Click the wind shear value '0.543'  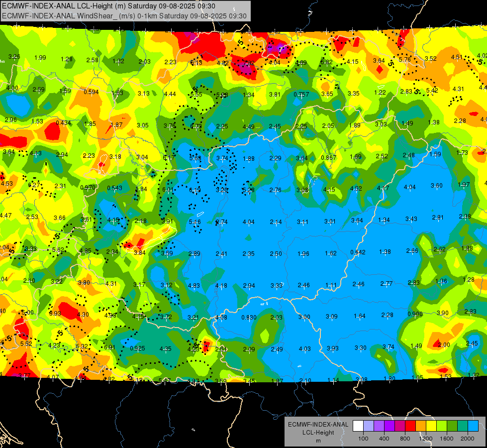tap(114, 188)
